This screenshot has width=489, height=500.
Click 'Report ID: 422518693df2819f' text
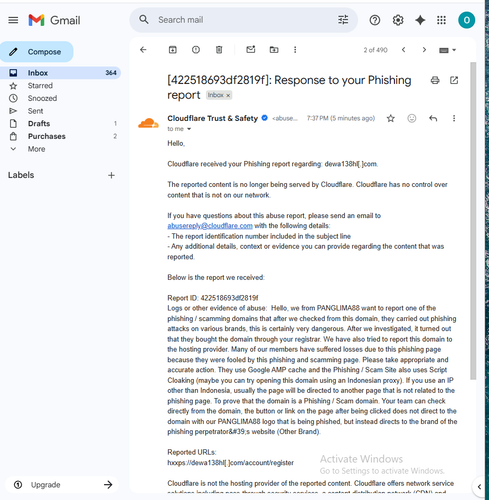coord(213,298)
